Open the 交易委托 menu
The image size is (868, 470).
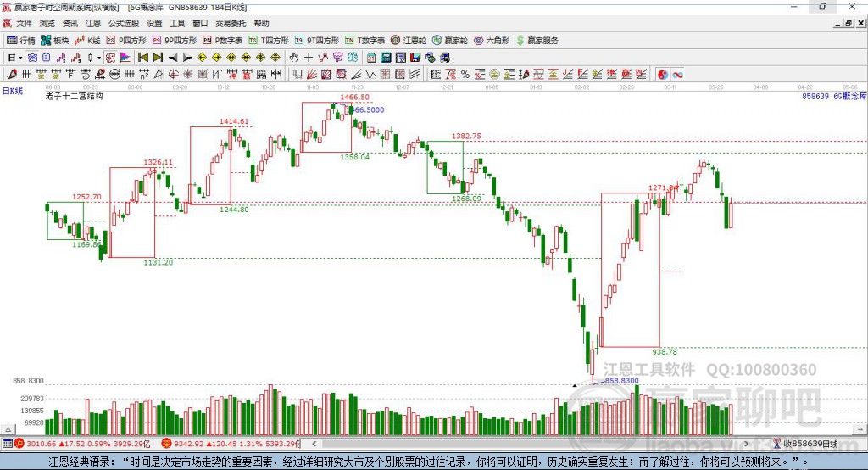pyautogui.click(x=231, y=23)
